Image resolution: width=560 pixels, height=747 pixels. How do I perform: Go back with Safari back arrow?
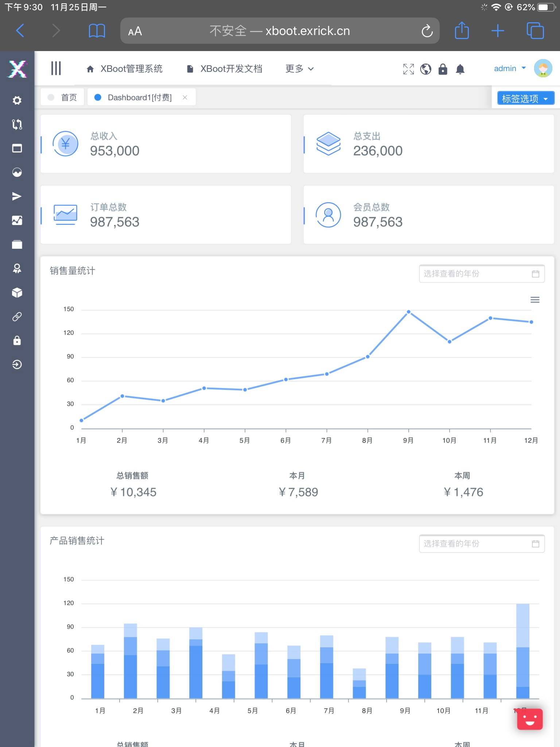[x=20, y=31]
